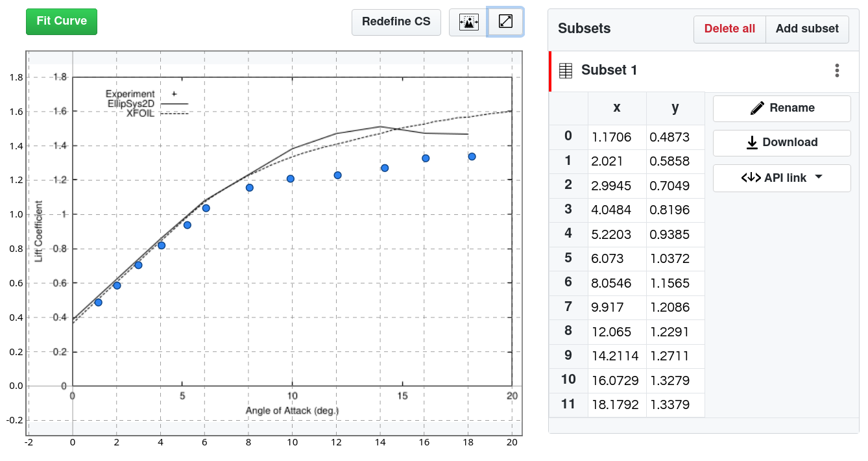This screenshot has height=461, width=868.
Task: Select the x cell showing 12.065
Action: (x=617, y=332)
